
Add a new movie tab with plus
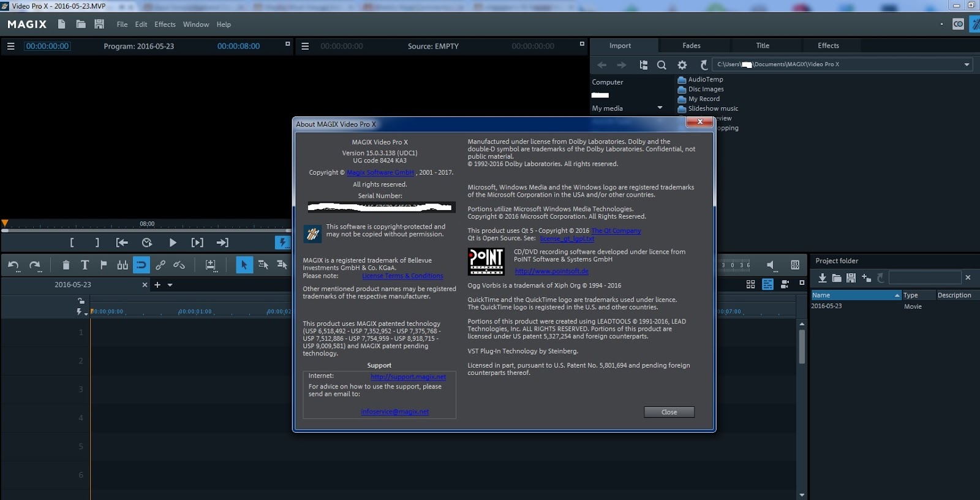point(157,285)
